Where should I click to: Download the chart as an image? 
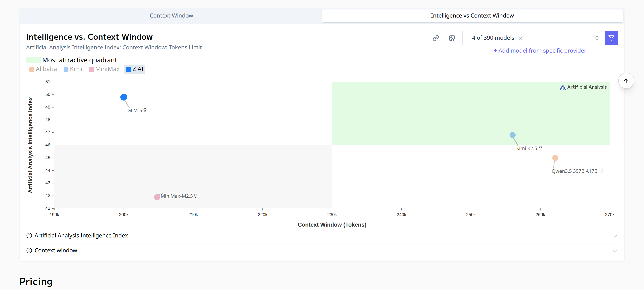point(452,38)
